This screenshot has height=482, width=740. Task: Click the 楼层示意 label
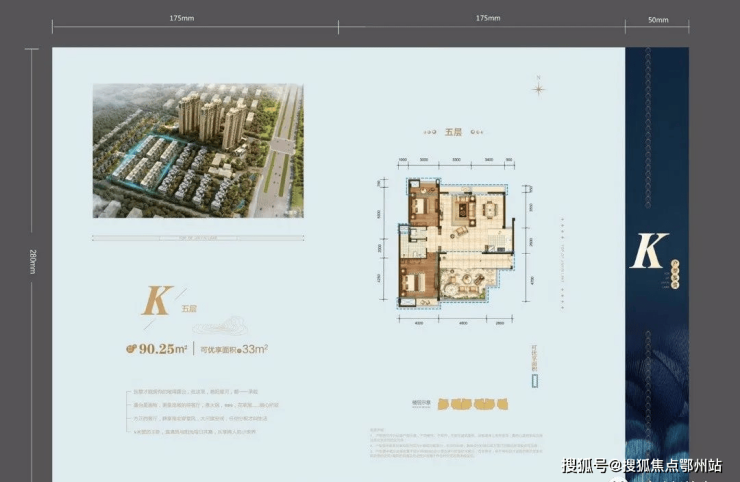pyautogui.click(x=421, y=403)
